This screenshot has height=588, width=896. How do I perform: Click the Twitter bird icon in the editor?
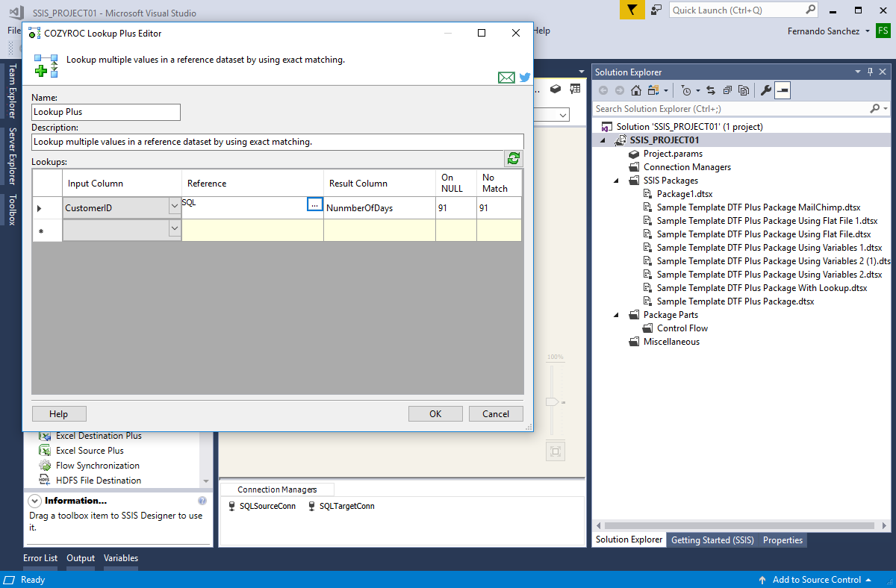click(x=525, y=78)
